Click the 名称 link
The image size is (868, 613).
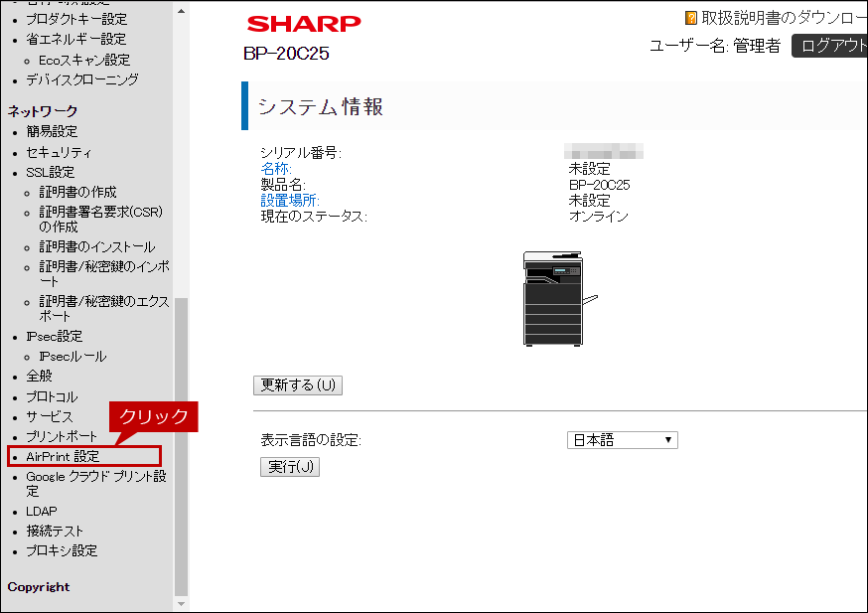[276, 168]
